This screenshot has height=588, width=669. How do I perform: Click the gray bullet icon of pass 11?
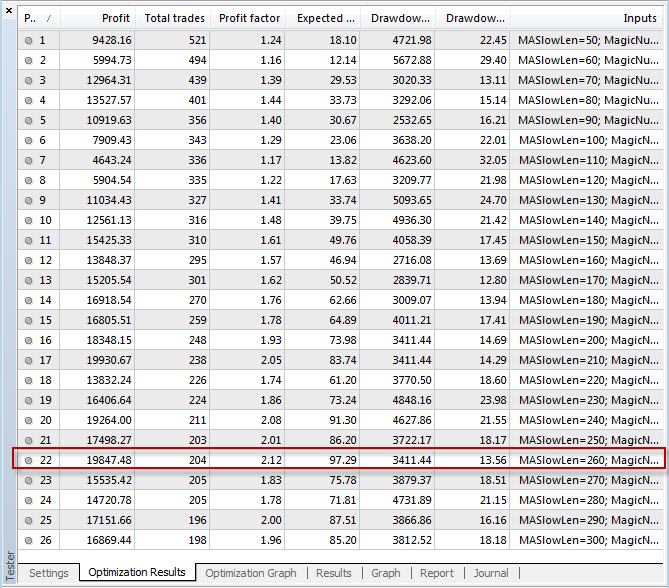28,240
